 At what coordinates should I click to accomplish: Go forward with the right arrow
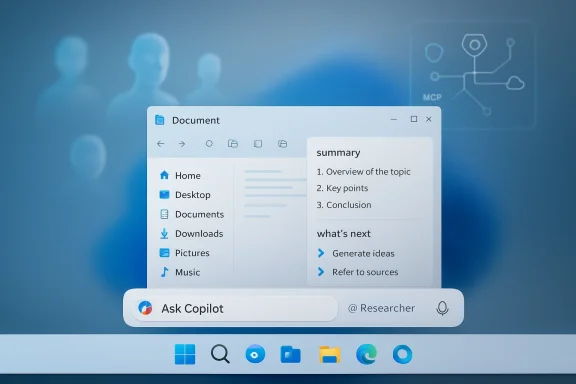[182, 144]
